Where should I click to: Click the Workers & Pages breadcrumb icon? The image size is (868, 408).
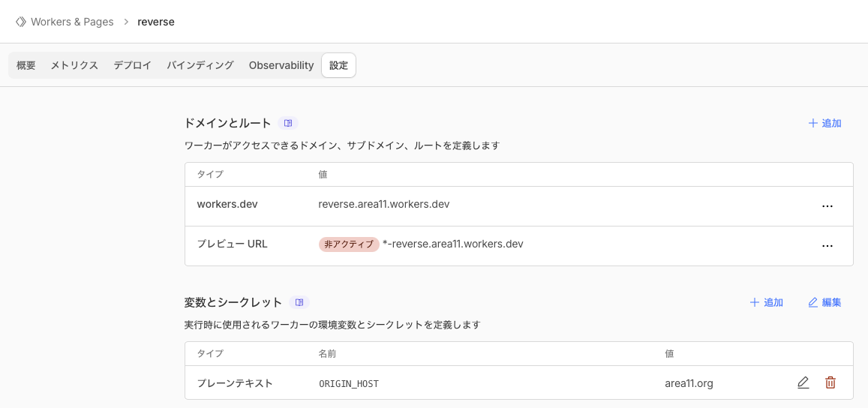21,22
